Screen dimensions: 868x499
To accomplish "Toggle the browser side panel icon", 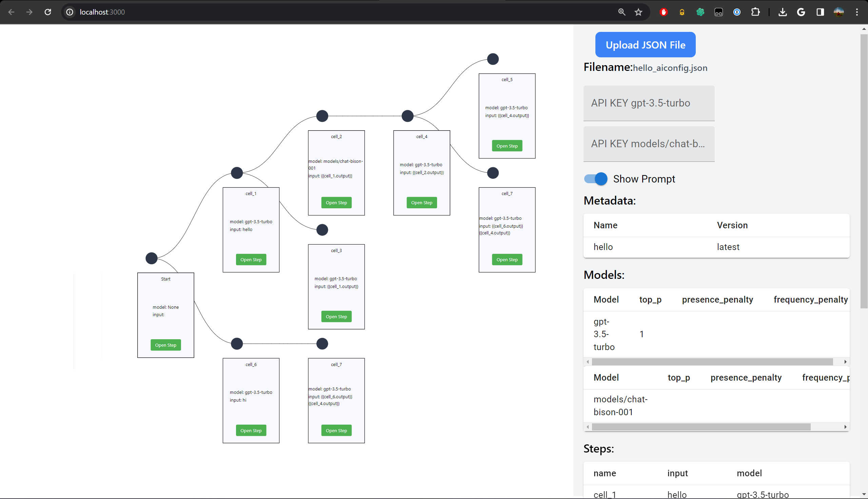I will 820,12.
